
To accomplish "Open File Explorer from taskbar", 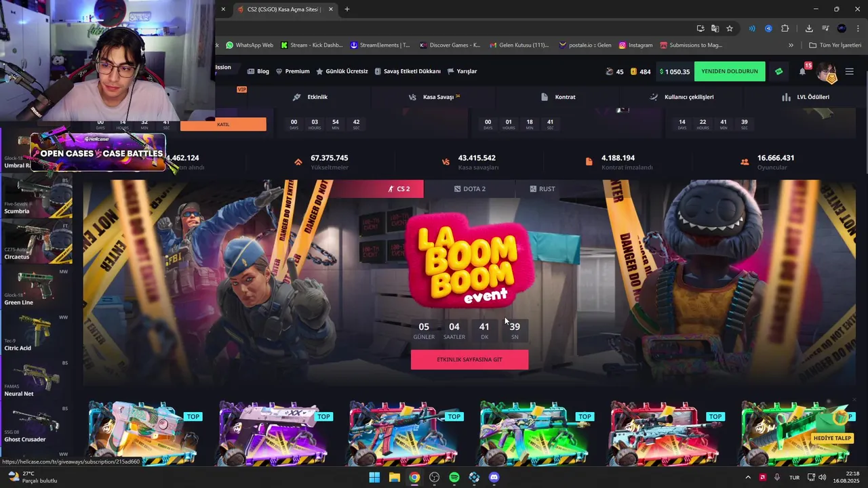I will [x=394, y=477].
